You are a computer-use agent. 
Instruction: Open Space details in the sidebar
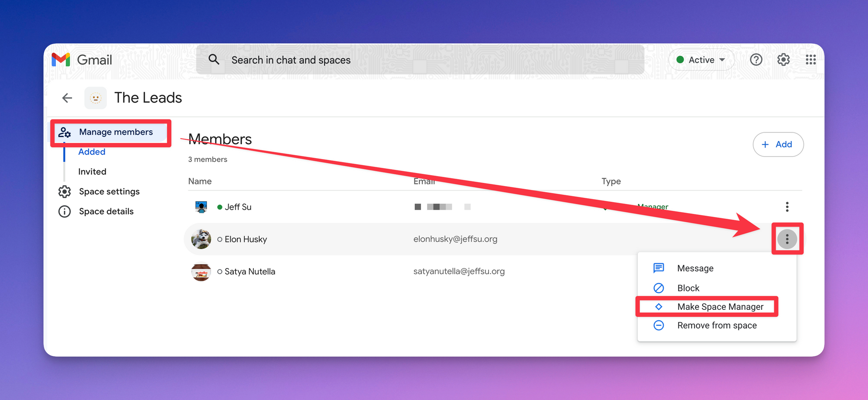106,212
